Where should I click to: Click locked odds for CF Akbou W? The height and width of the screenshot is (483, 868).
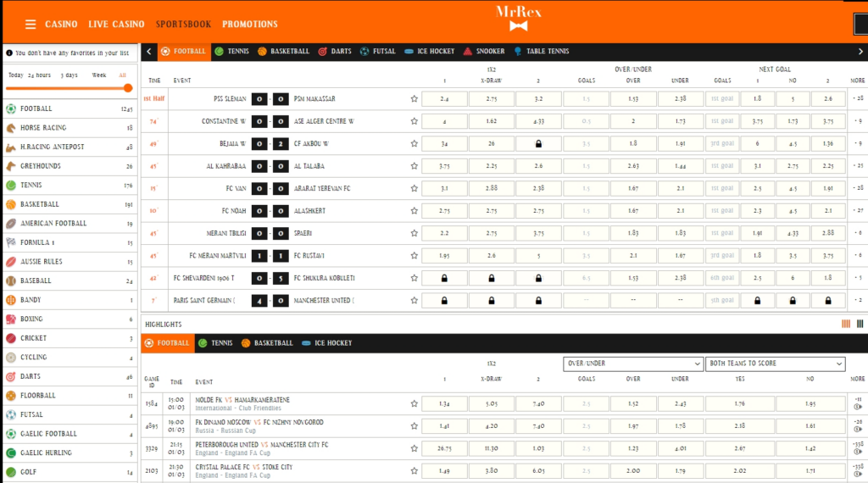538,144
